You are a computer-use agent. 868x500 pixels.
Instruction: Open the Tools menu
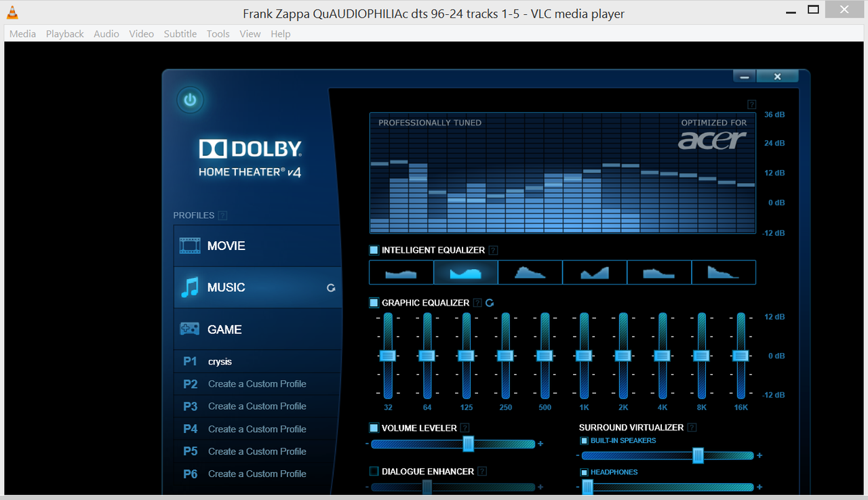pyautogui.click(x=218, y=34)
